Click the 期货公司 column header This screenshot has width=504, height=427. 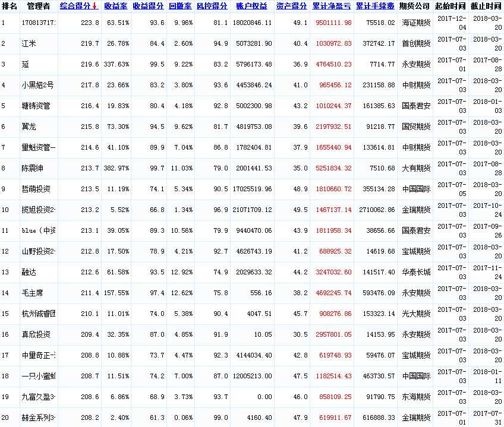tap(414, 6)
